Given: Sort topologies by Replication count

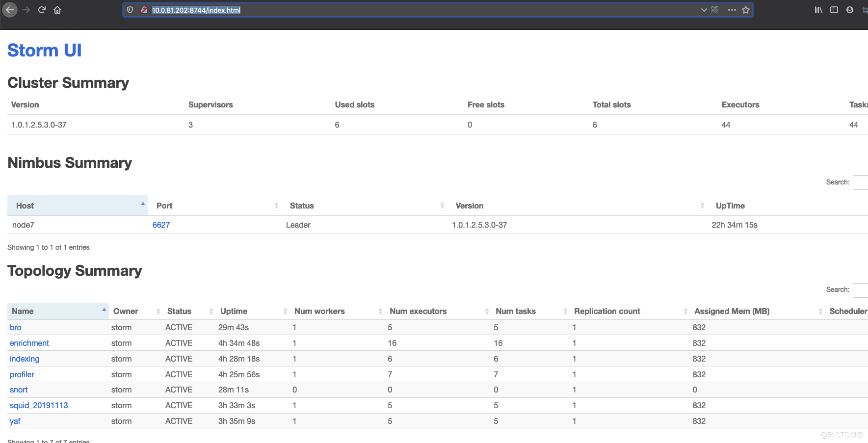Looking at the screenshot, I should tap(630, 311).
